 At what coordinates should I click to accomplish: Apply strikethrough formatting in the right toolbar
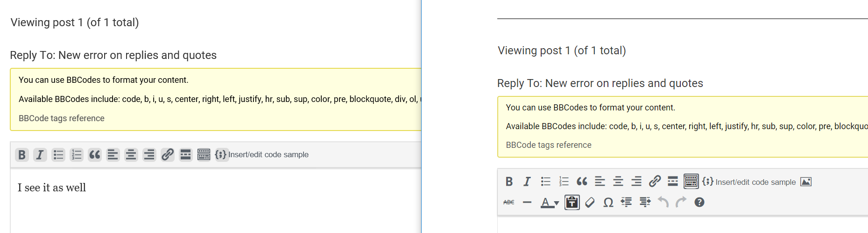[x=509, y=202]
